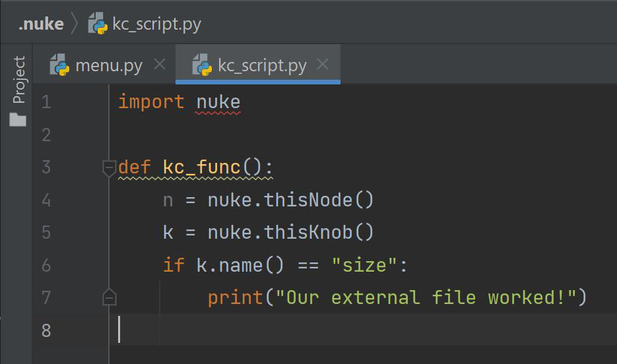Select the kc_script.py tab
The height and width of the screenshot is (364, 617).
point(258,65)
